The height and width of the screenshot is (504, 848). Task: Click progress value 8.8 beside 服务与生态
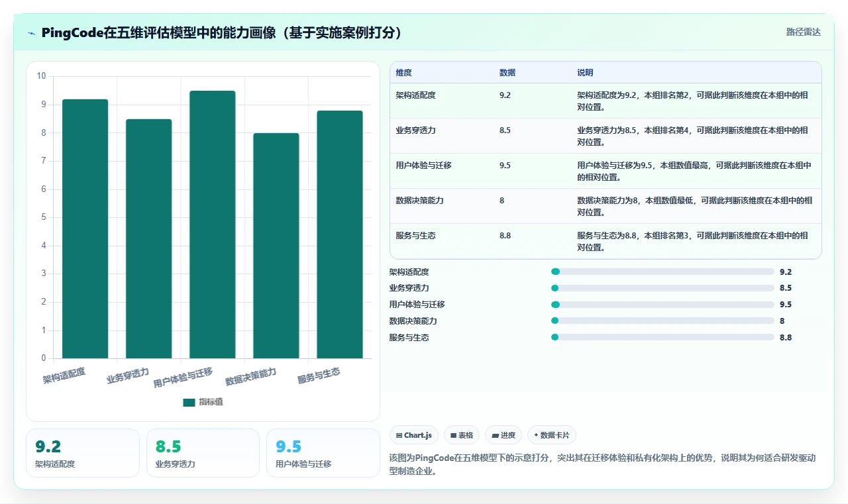click(x=786, y=337)
